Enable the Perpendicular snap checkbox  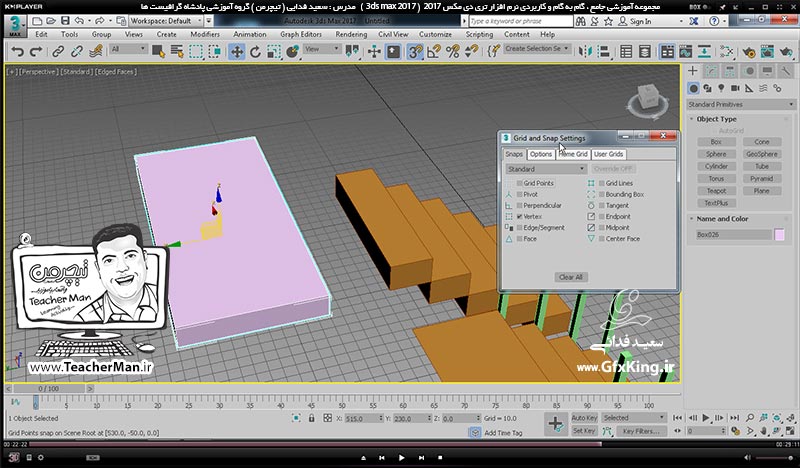click(519, 206)
